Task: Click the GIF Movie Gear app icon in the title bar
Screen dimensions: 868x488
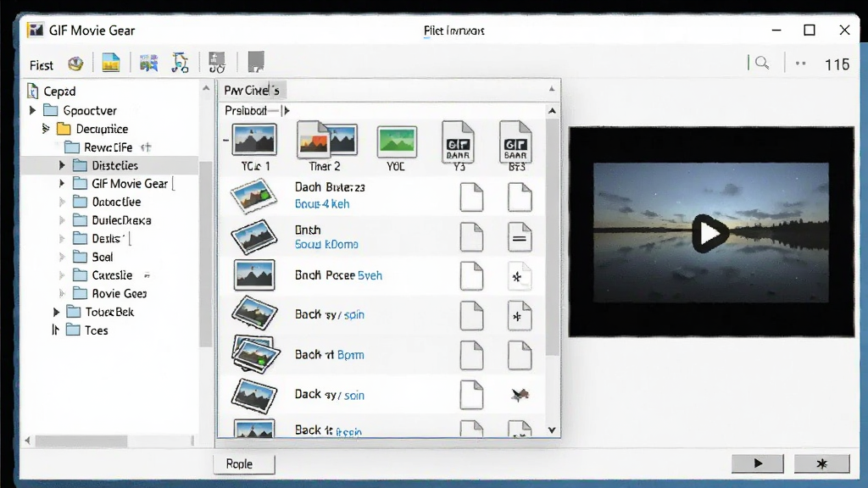Action: pyautogui.click(x=36, y=30)
